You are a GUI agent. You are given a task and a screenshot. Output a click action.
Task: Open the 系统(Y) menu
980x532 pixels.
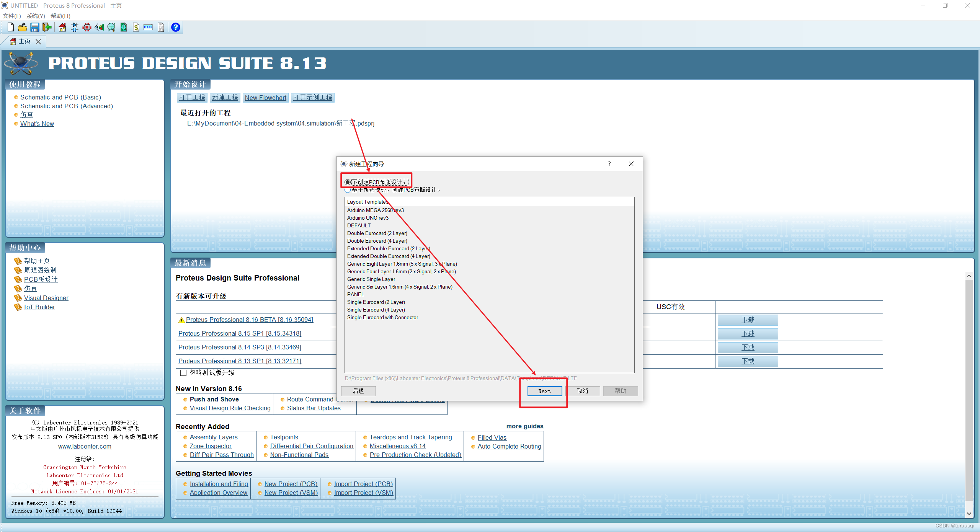pyautogui.click(x=36, y=16)
